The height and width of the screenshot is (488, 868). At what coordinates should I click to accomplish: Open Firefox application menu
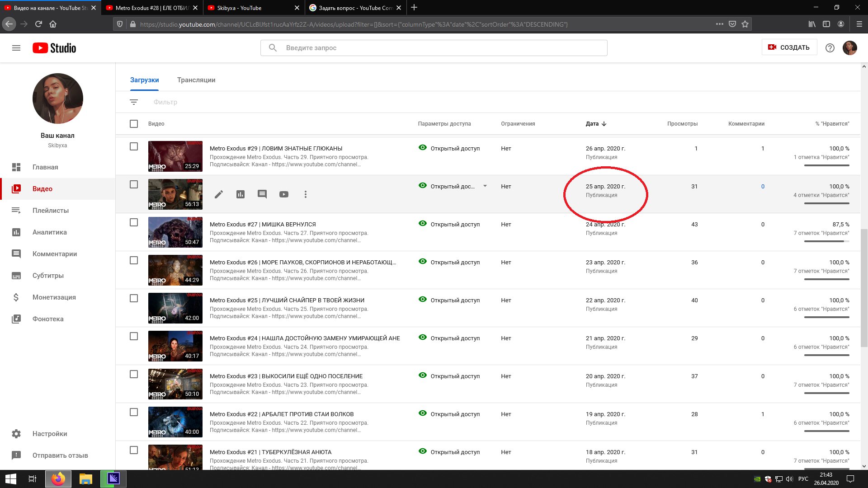859,24
